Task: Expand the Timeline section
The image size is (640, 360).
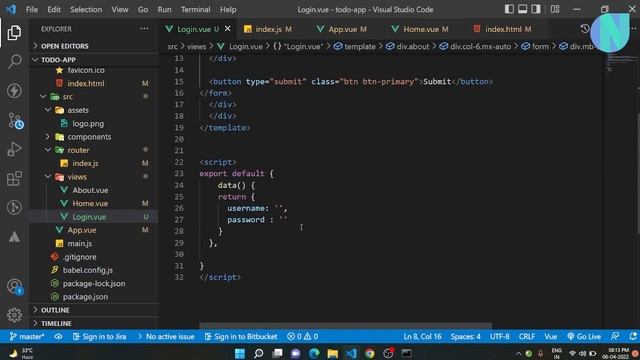Action: 94,323
